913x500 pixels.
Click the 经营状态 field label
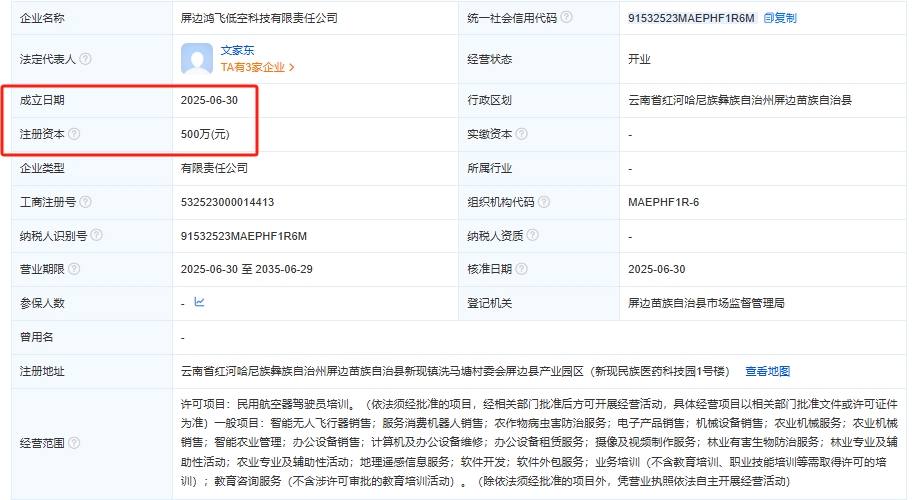489,59
